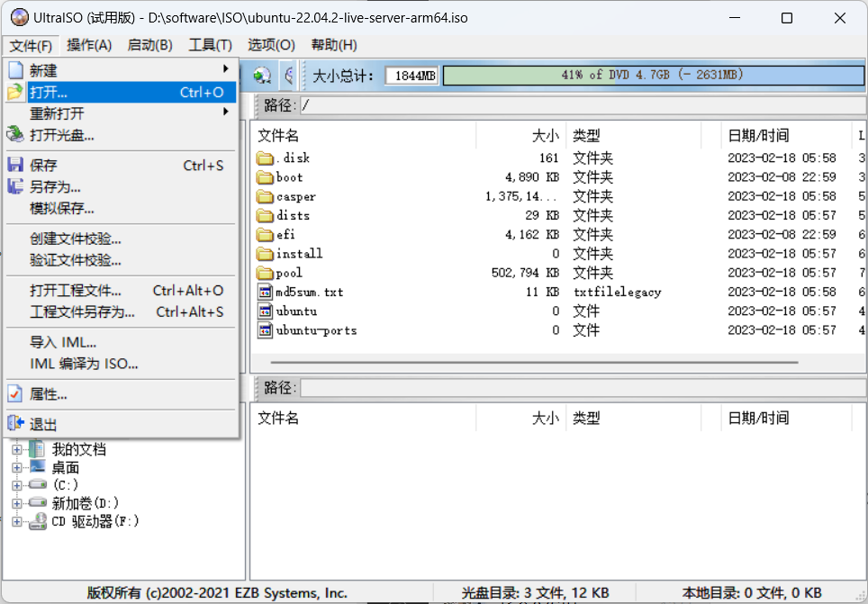Screen dimensions: 868x604
Task: Click the local pane 日期/时间 column header
Action: (x=787, y=418)
